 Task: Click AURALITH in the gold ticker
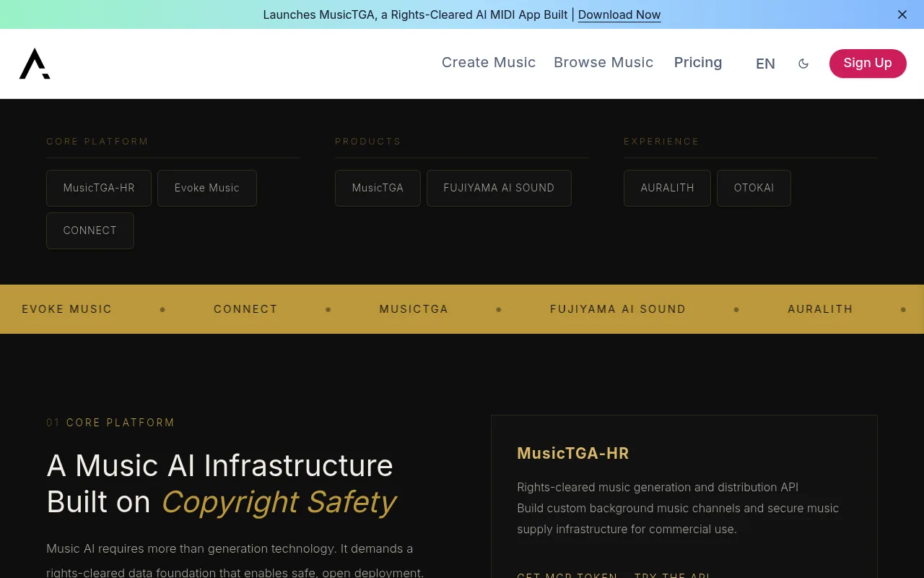tap(820, 309)
